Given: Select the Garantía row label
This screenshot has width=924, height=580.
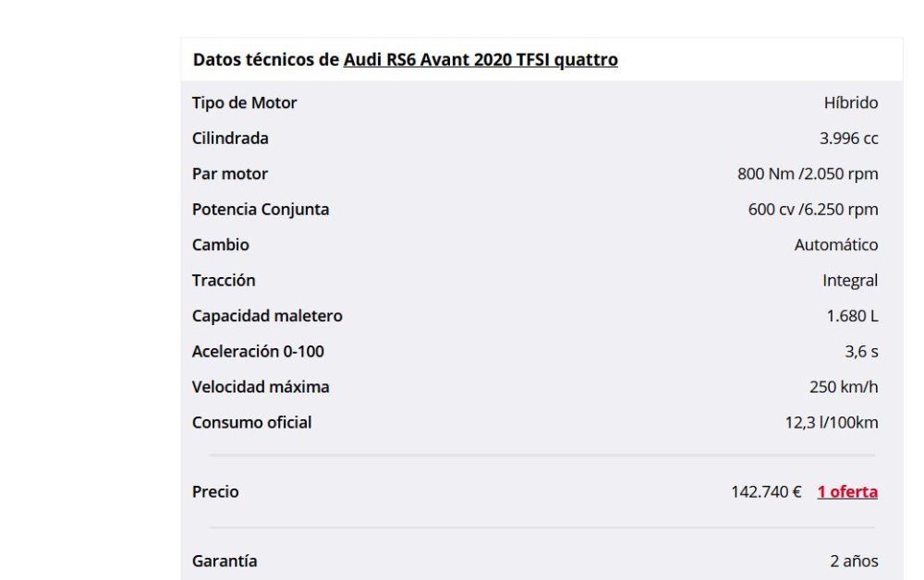Looking at the screenshot, I should [225, 562].
